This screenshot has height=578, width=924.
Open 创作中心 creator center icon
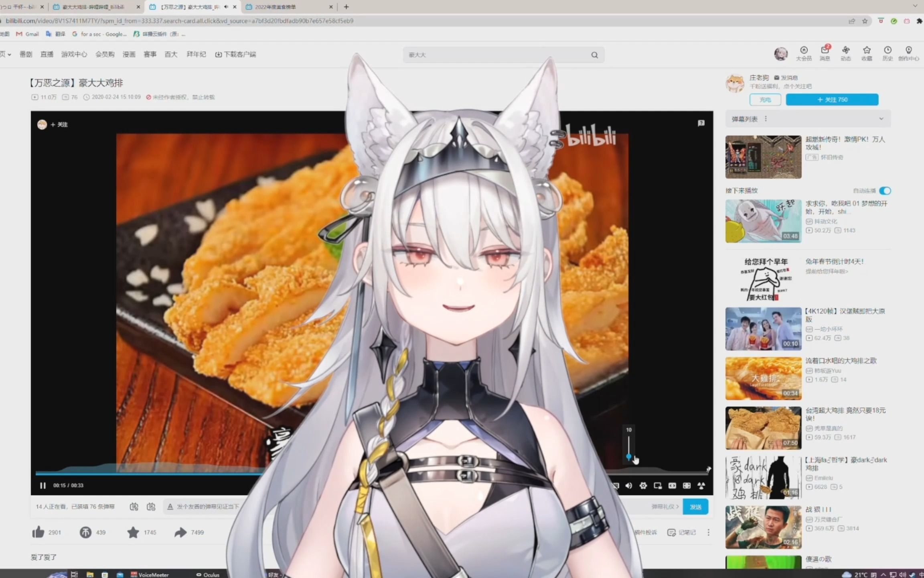pos(908,53)
